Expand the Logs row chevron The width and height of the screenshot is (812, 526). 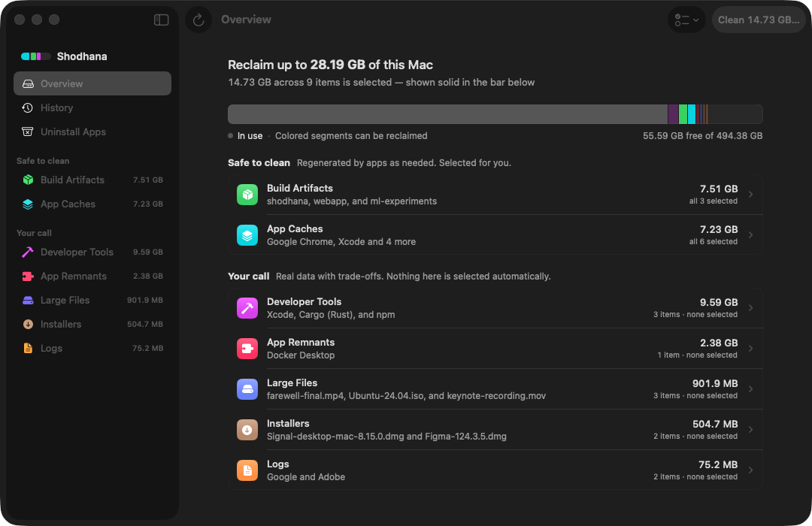click(x=751, y=470)
